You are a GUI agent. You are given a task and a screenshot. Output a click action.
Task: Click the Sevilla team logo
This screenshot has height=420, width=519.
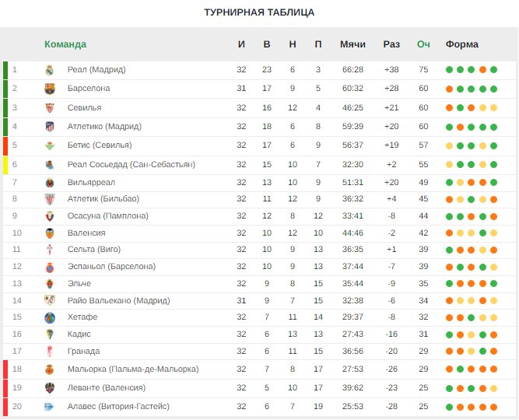(50, 108)
